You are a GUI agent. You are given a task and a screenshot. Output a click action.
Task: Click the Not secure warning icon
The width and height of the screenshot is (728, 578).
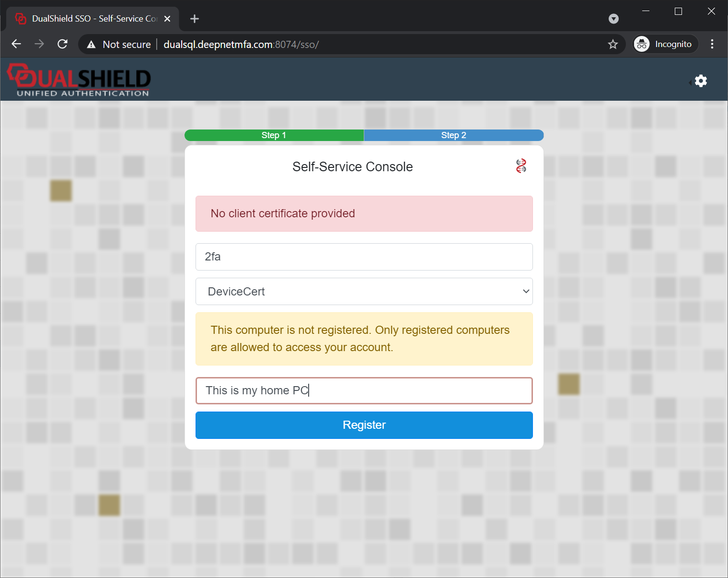pos(92,45)
